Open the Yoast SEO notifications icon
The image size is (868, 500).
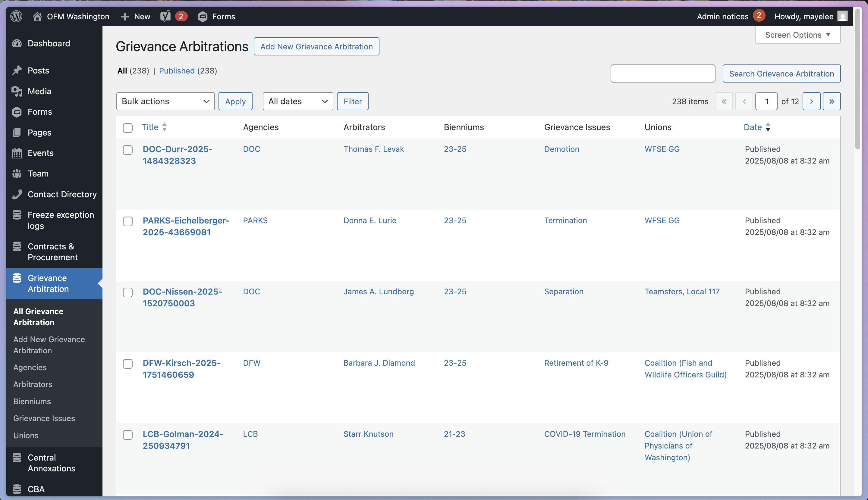point(166,16)
